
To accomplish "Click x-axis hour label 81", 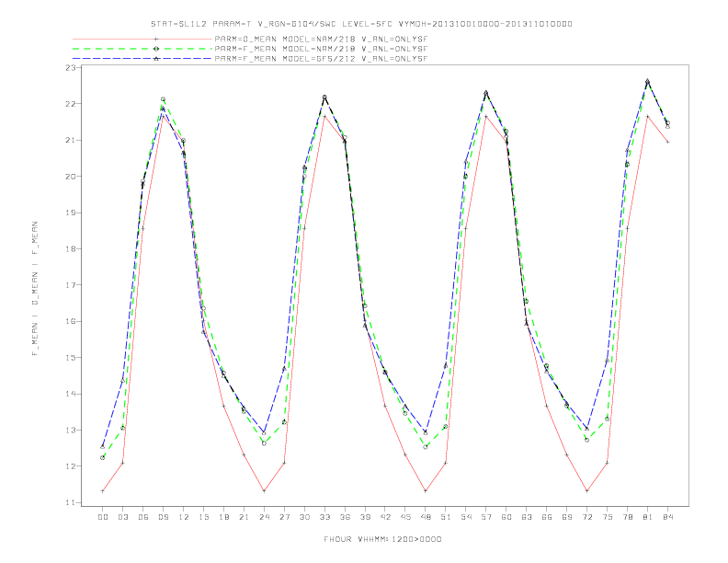I will (x=648, y=517).
